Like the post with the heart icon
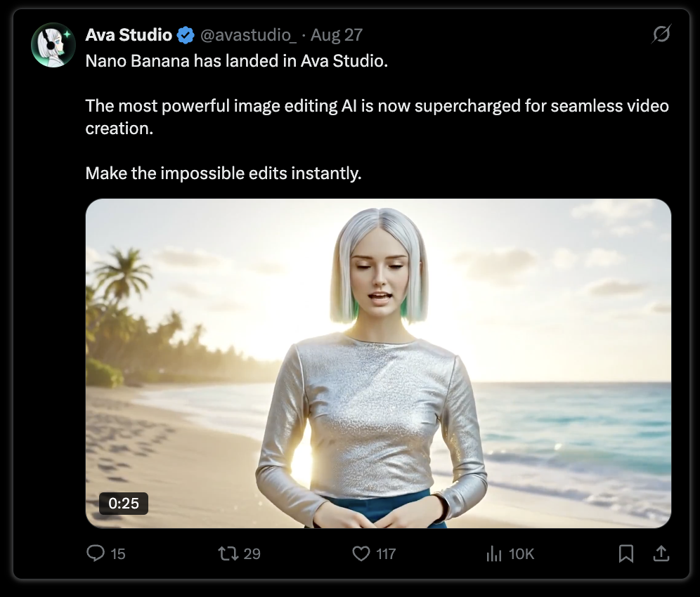 click(361, 553)
